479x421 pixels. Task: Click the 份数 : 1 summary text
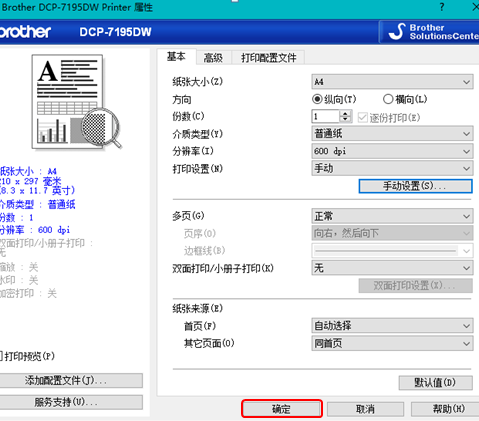click(x=17, y=218)
